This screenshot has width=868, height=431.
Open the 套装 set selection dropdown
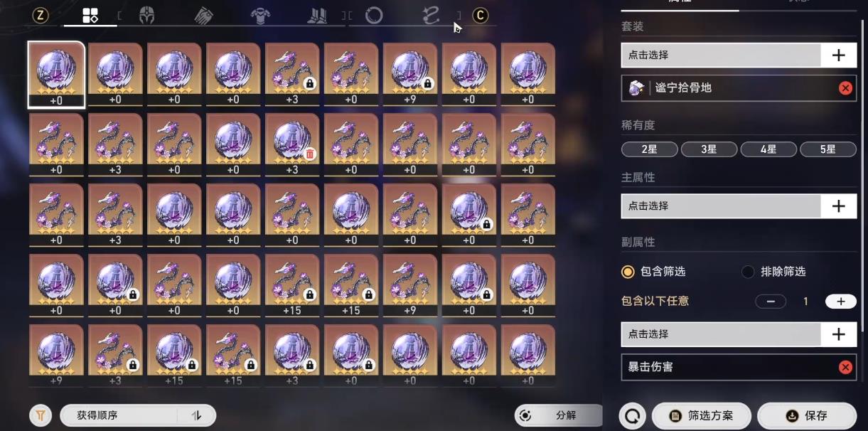pos(739,55)
